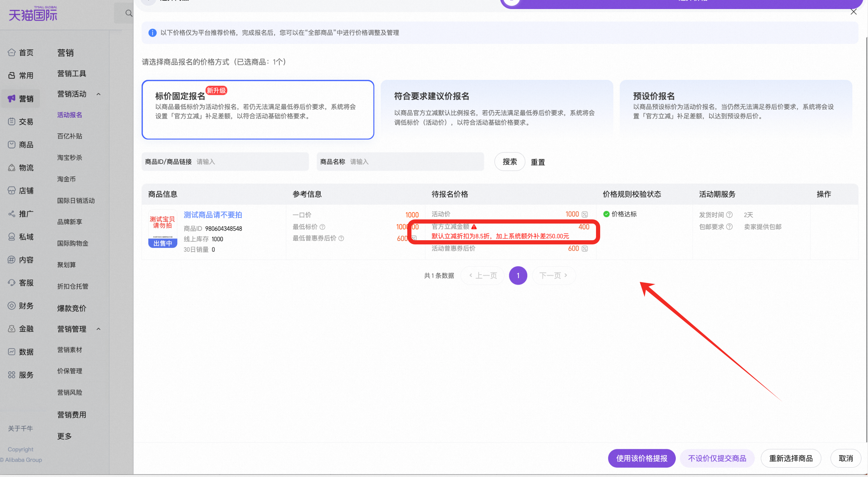Image resolution: width=868 pixels, height=477 pixels.
Task: Click the 物流 sidebar icon
Action: (12, 168)
